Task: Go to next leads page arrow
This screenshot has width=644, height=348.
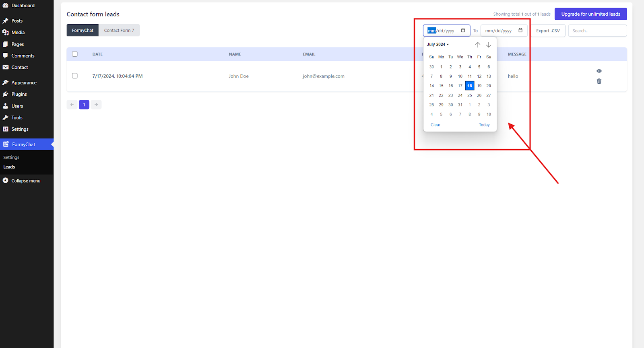Action: pyautogui.click(x=96, y=105)
